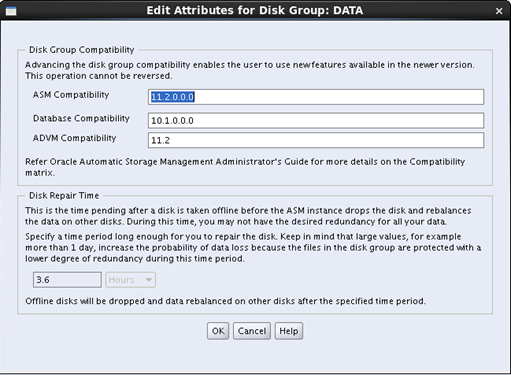Click the offline disks dropped note text

coord(225,301)
